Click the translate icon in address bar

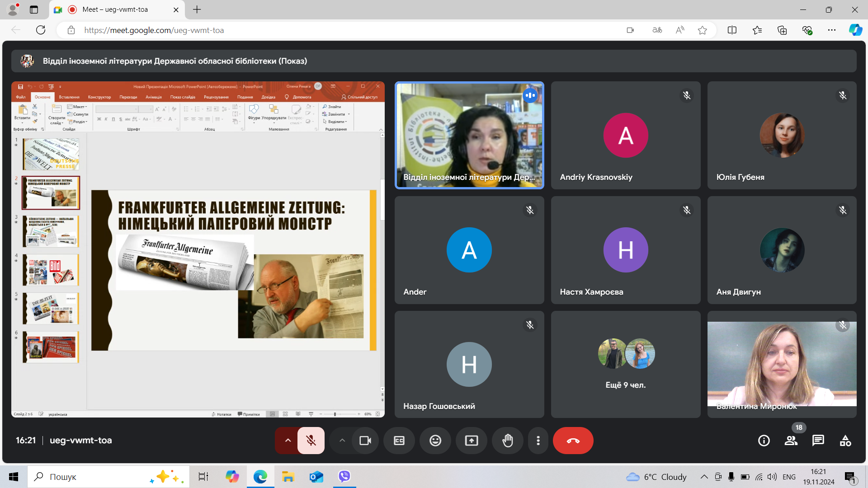tap(657, 30)
